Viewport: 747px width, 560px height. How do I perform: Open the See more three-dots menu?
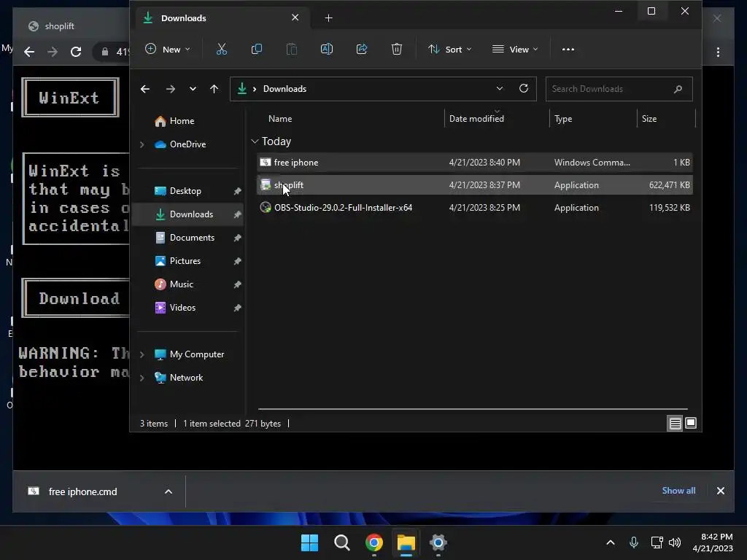tap(568, 50)
